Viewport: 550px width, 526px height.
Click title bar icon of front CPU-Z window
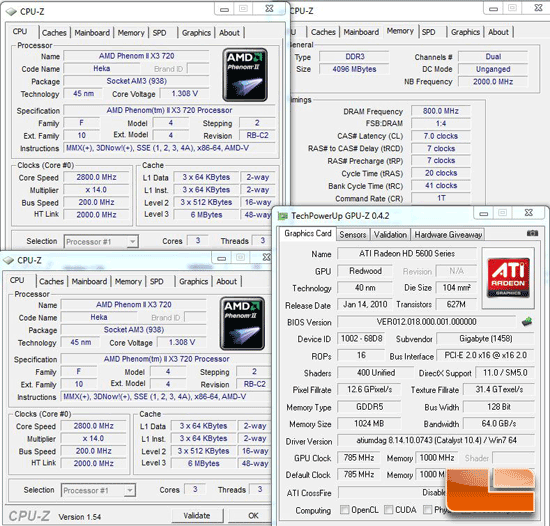pos(8,260)
